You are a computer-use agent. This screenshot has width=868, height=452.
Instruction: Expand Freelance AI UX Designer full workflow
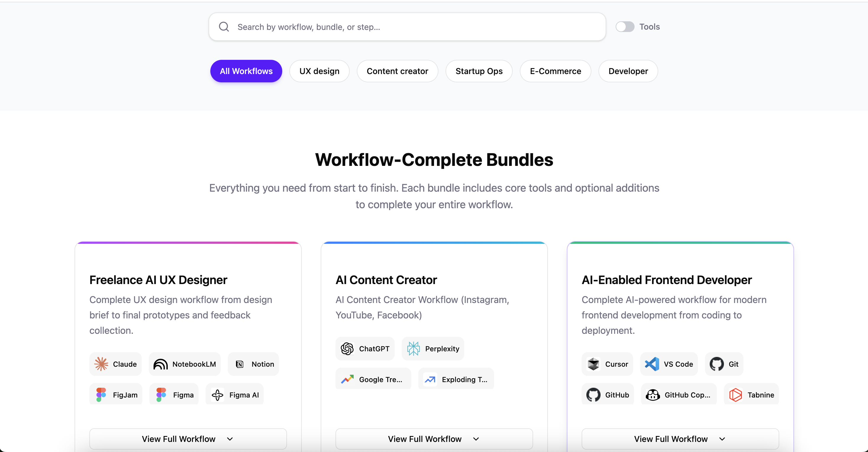(x=188, y=438)
